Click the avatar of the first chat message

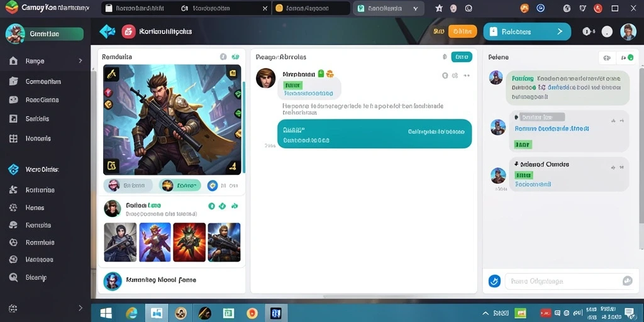tap(496, 77)
